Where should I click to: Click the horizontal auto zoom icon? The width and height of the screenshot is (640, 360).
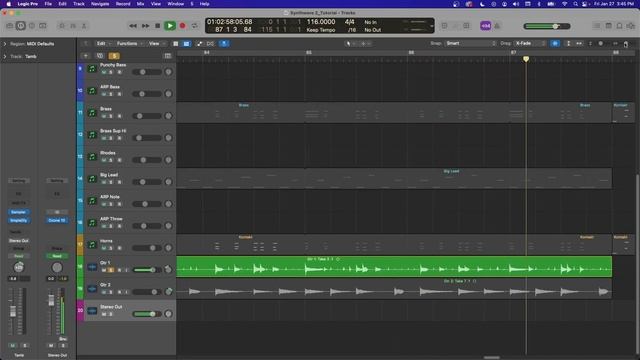[x=579, y=43]
